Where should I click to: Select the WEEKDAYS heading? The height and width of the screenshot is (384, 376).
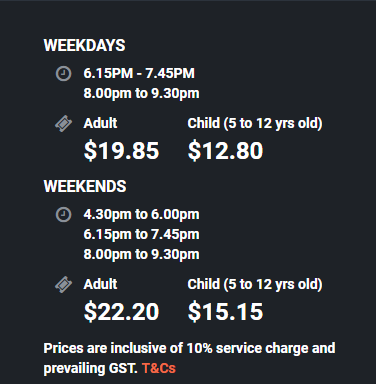tap(84, 45)
